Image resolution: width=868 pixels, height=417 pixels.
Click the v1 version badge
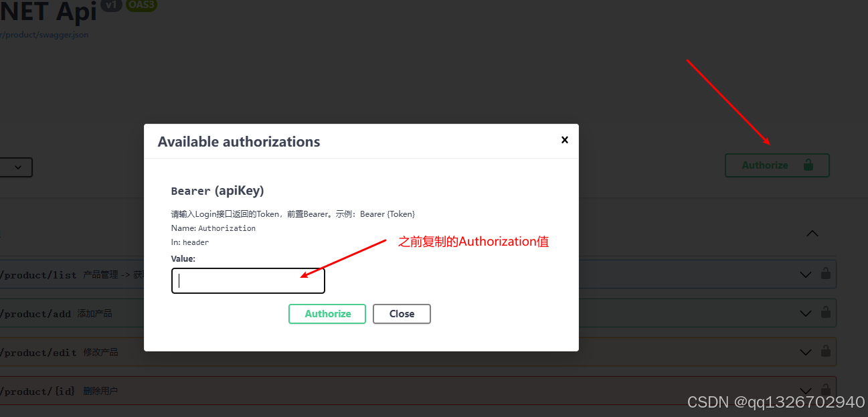click(x=111, y=5)
